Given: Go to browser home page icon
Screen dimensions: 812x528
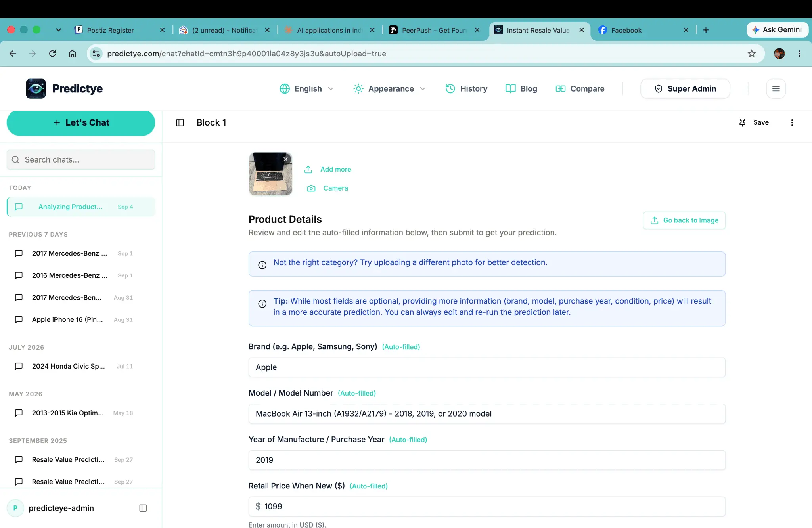Looking at the screenshot, I should (72, 54).
